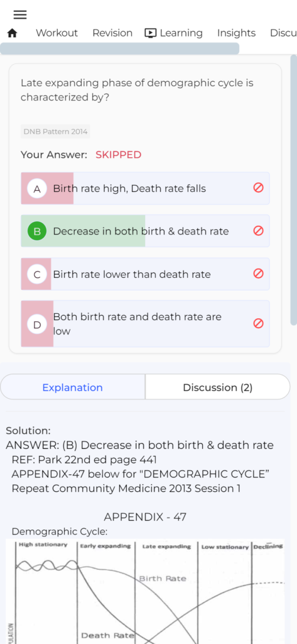
Task: Show the Explanation tab
Action: coord(73,387)
